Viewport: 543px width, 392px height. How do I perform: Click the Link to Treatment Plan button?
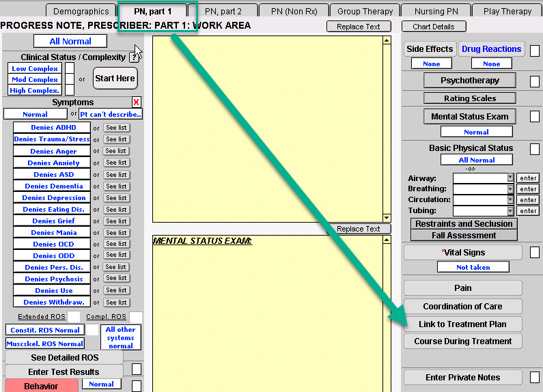pyautogui.click(x=462, y=324)
